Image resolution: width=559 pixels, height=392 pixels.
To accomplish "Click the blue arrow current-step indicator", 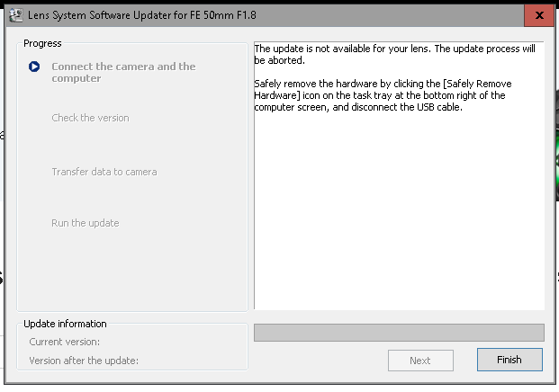I will (x=34, y=67).
